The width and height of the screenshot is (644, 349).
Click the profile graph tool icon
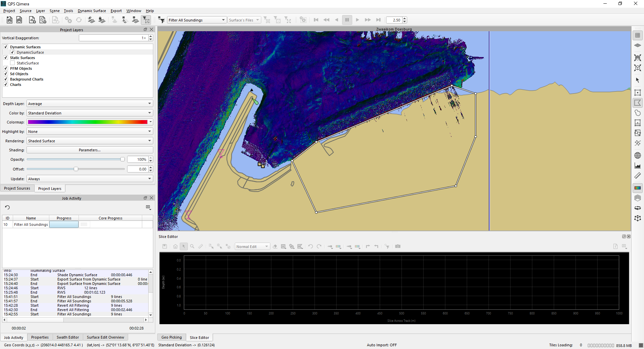click(638, 165)
